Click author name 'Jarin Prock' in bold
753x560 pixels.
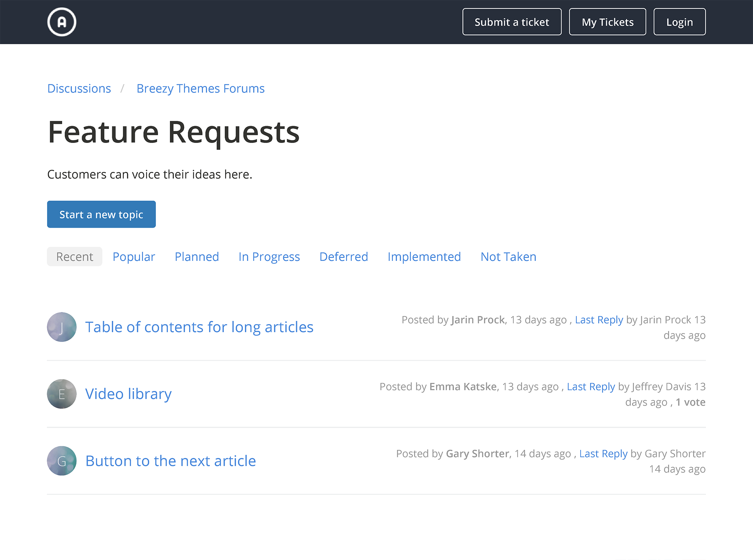(478, 320)
